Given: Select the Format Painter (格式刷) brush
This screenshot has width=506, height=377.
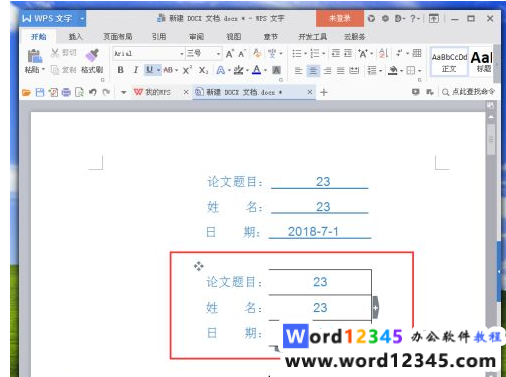Looking at the screenshot, I should 92,55.
